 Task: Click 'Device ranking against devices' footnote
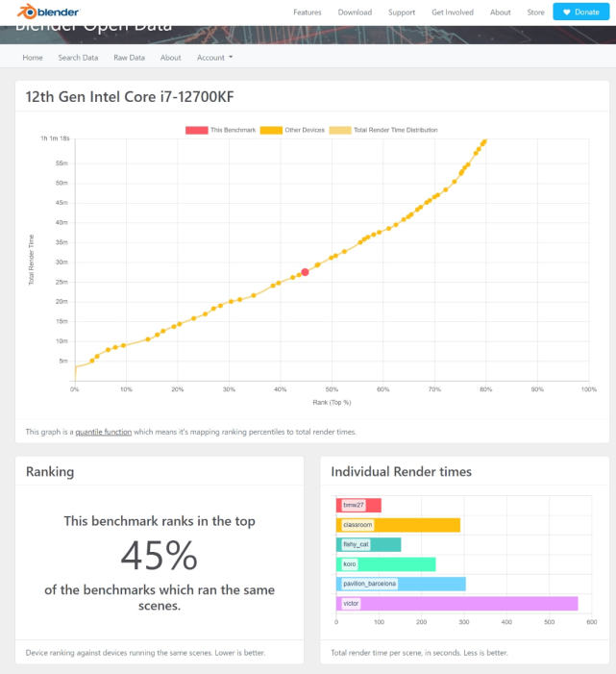[x=145, y=653]
